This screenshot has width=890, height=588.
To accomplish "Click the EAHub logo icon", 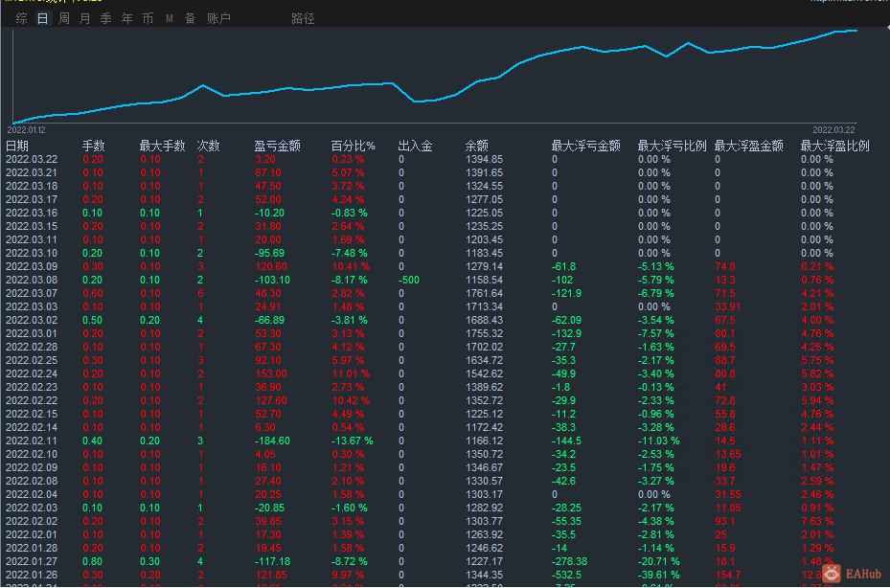I will tap(832, 574).
